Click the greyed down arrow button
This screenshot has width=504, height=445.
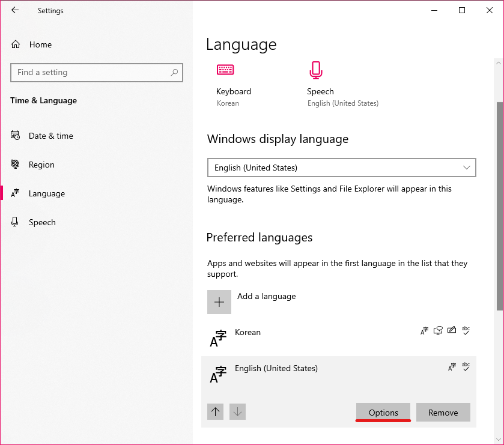[x=237, y=411]
